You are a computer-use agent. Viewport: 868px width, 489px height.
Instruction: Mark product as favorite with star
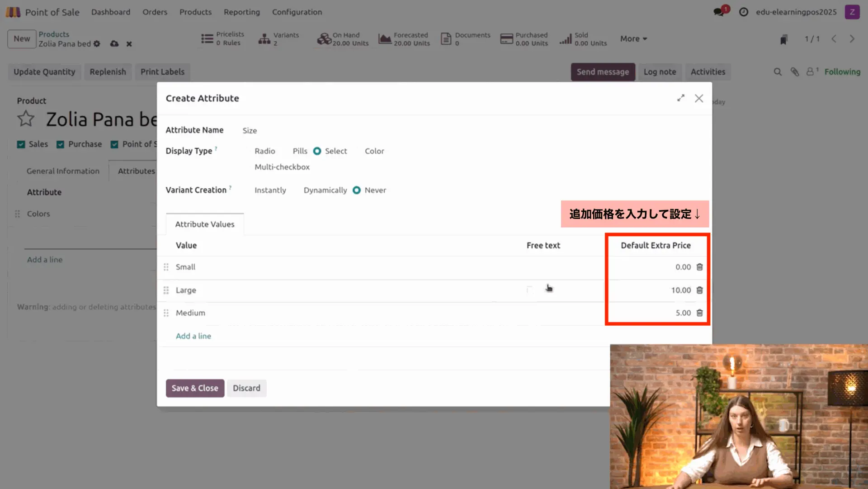26,119
